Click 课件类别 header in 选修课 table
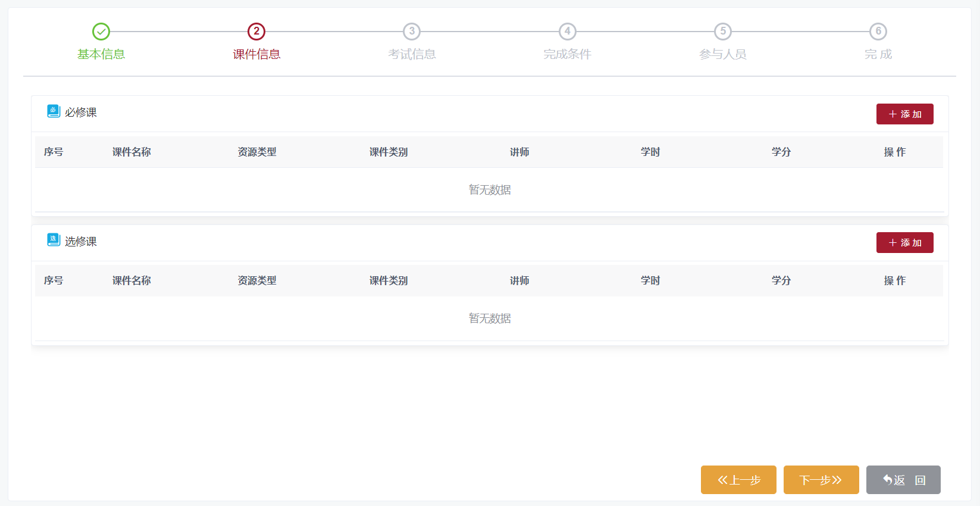980x506 pixels. click(x=389, y=280)
